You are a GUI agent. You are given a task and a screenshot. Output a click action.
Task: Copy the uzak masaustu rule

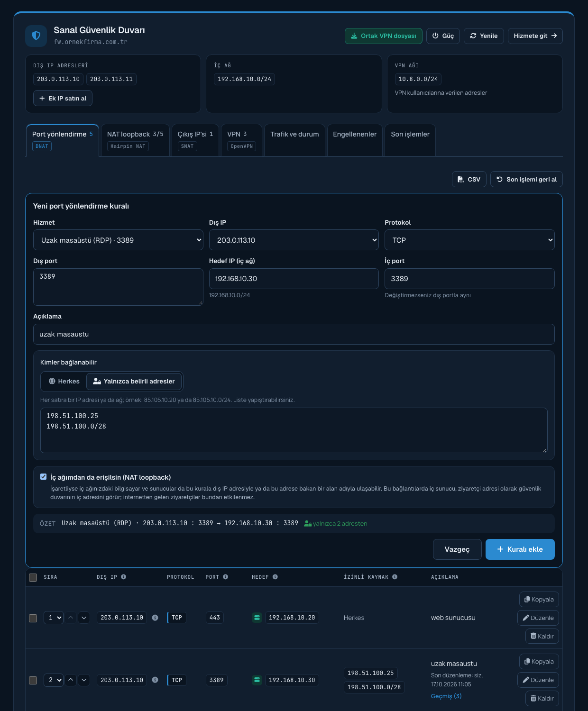click(539, 661)
